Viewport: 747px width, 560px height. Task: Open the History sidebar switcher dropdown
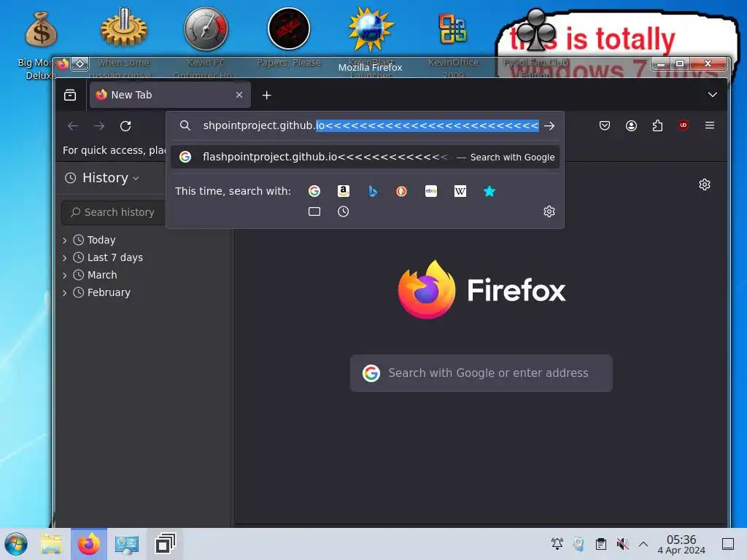[x=102, y=178]
